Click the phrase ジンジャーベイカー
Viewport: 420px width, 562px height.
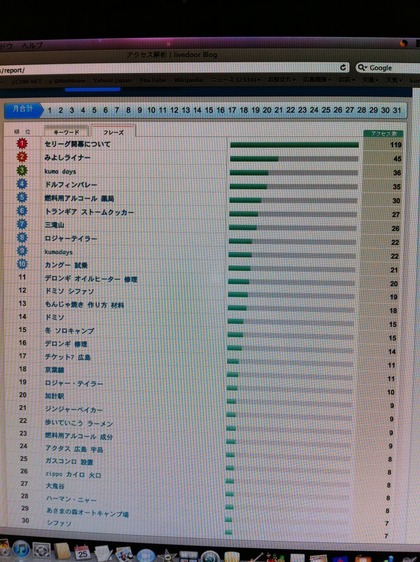[x=74, y=409]
